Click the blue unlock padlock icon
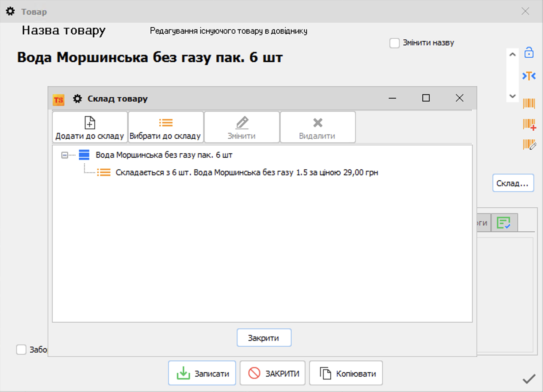543x392 pixels. coord(529,53)
